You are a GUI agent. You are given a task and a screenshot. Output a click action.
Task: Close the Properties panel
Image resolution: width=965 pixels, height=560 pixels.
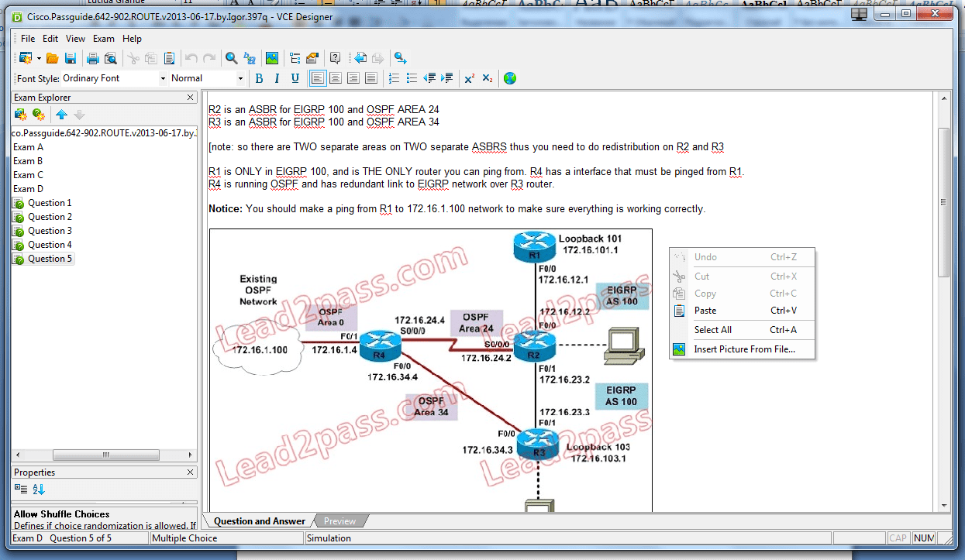[191, 472]
